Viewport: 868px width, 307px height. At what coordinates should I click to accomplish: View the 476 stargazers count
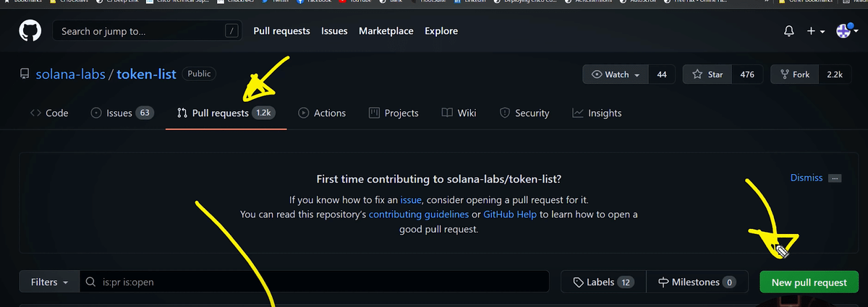pos(747,74)
